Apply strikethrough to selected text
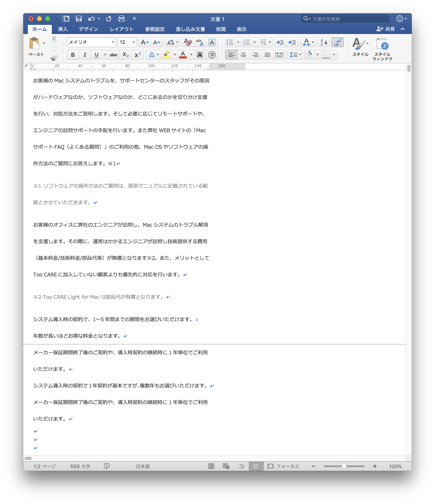Viewport: 435px width, 504px height. click(113, 55)
